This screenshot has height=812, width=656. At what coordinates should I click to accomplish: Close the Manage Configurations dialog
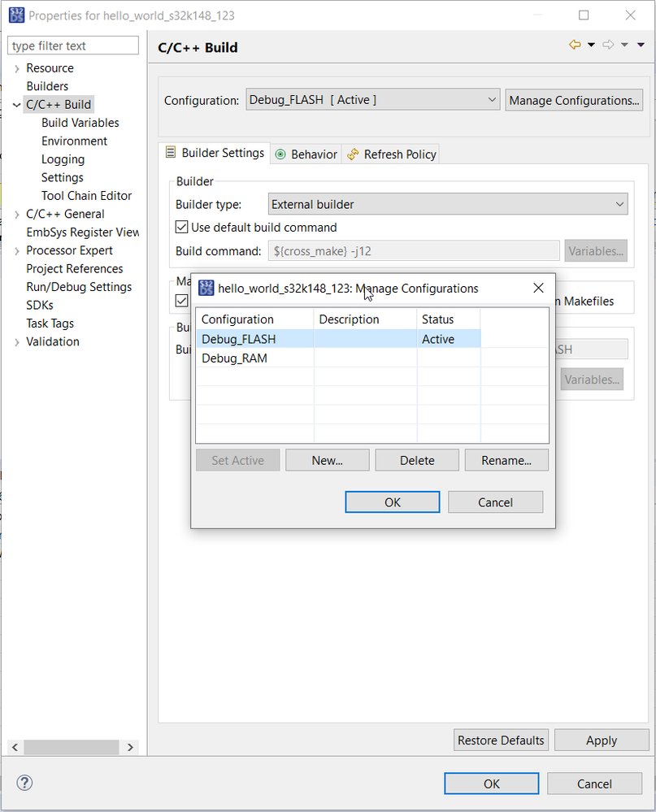(x=538, y=288)
